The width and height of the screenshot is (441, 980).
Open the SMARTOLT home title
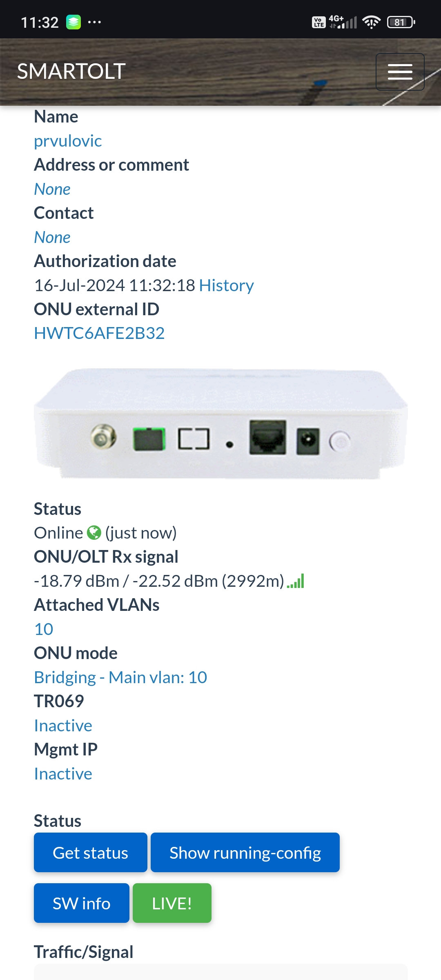pos(71,71)
